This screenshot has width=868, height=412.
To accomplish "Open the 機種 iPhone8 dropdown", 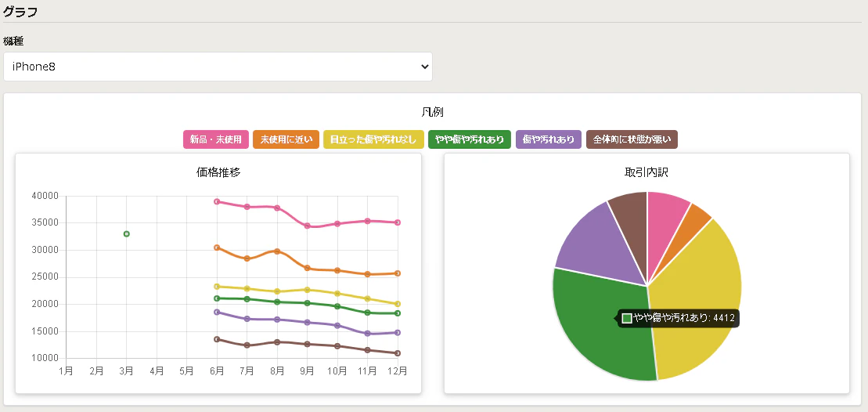I will coord(218,67).
